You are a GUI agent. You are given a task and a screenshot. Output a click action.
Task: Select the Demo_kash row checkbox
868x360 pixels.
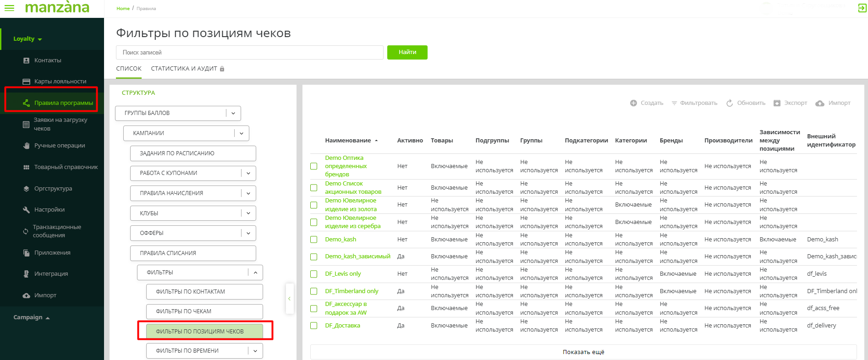tap(314, 240)
